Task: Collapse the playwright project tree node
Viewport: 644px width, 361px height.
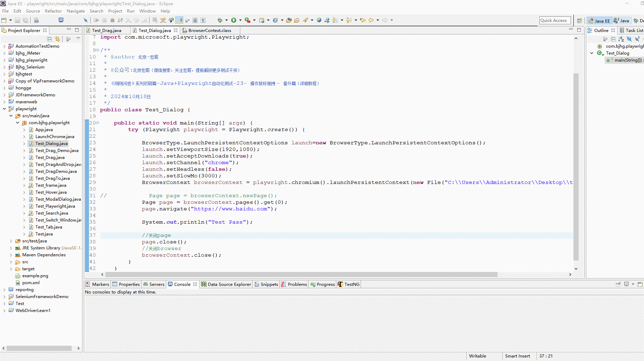Action: (x=4, y=109)
